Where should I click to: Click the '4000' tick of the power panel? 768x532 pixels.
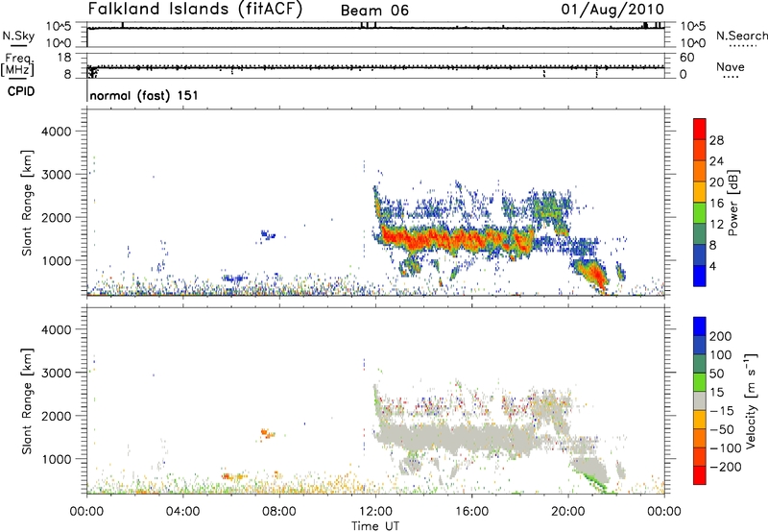tap(57, 132)
